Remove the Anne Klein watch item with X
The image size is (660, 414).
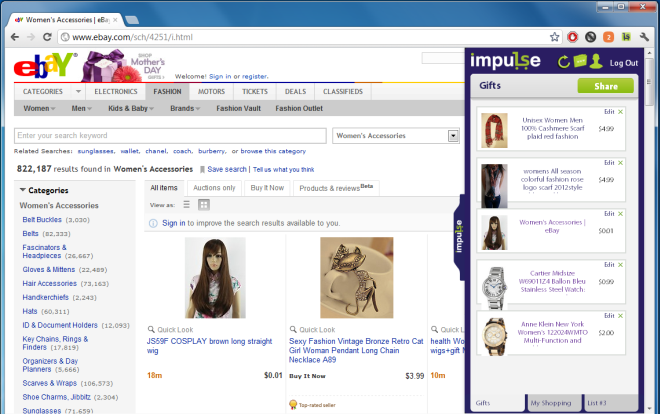620,316
